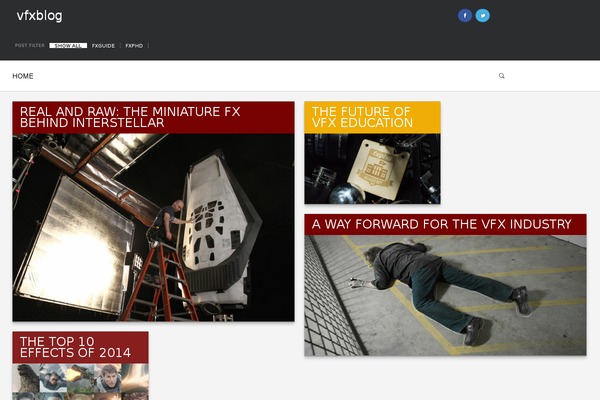Open the HOME menu item
This screenshot has height=400, width=600.
click(23, 76)
